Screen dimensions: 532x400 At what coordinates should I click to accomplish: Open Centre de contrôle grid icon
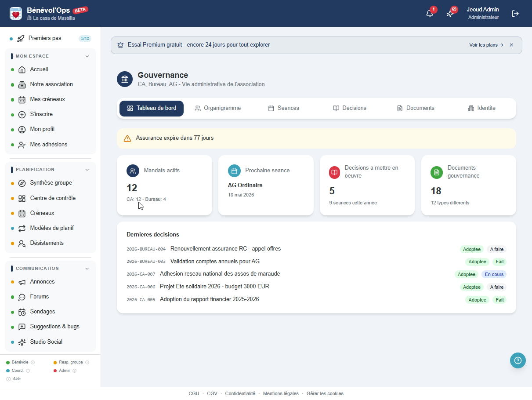pyautogui.click(x=22, y=198)
